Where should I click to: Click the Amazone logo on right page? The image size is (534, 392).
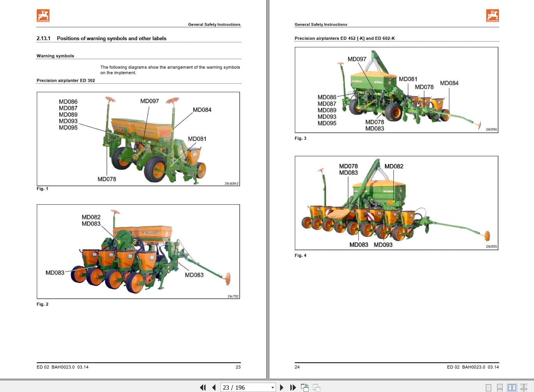tap(493, 16)
